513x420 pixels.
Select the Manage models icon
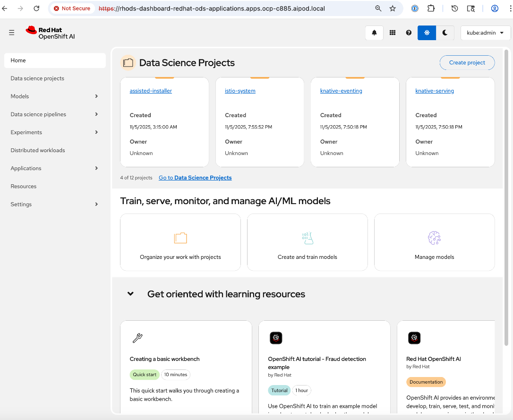434,238
